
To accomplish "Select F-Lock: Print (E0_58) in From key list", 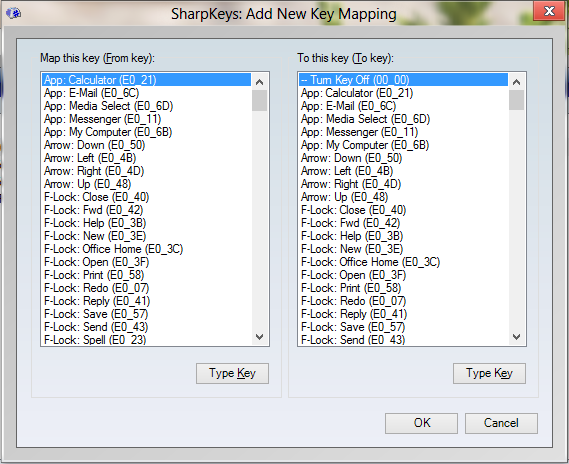I will (147, 275).
